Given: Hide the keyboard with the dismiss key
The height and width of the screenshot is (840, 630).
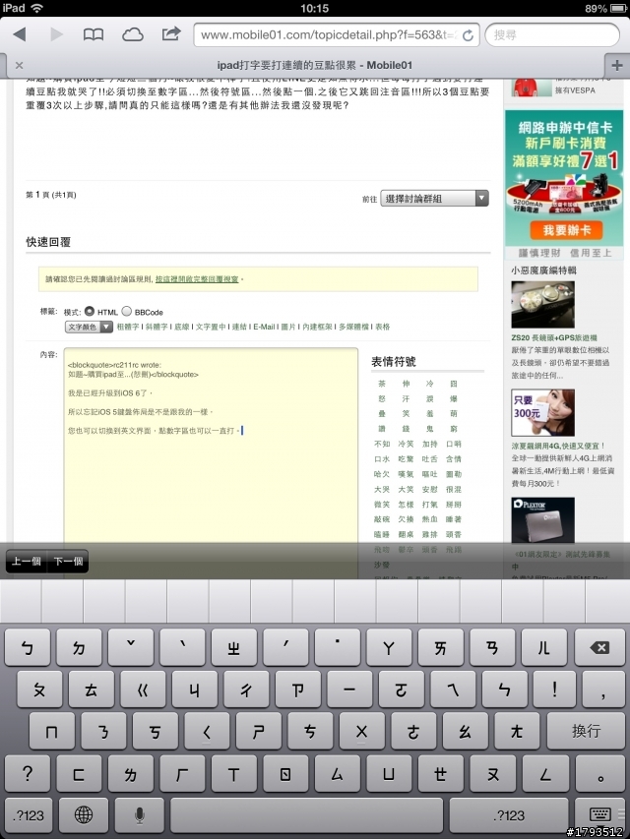Looking at the screenshot, I should (599, 814).
